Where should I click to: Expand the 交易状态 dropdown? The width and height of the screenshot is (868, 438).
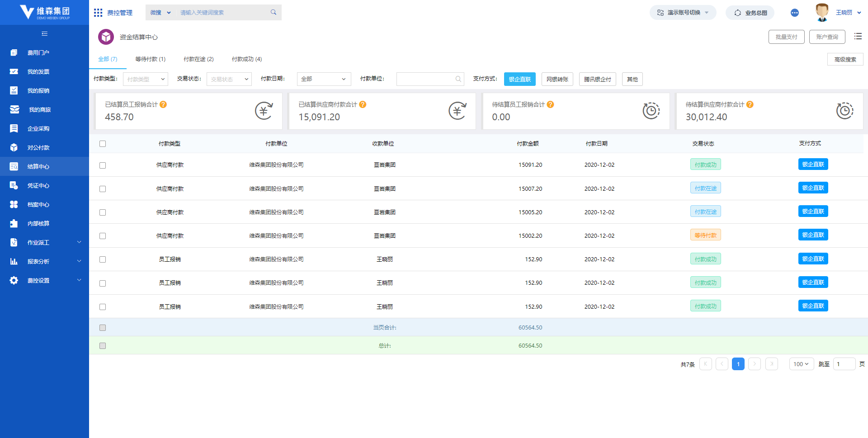[x=229, y=79]
